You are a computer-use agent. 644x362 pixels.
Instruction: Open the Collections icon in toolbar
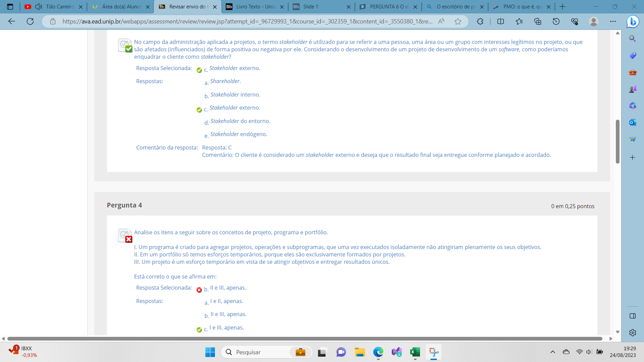pyautogui.click(x=538, y=21)
